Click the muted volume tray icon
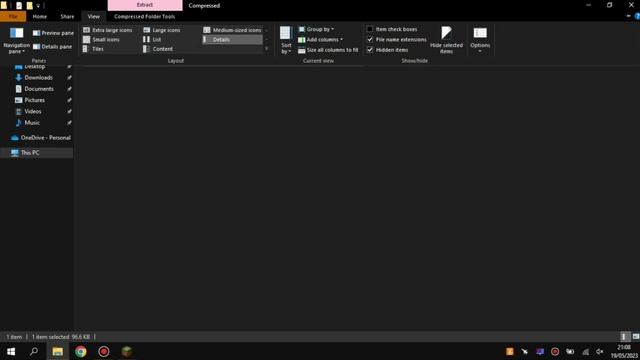Screen dimensions: 640x360 point(600,351)
